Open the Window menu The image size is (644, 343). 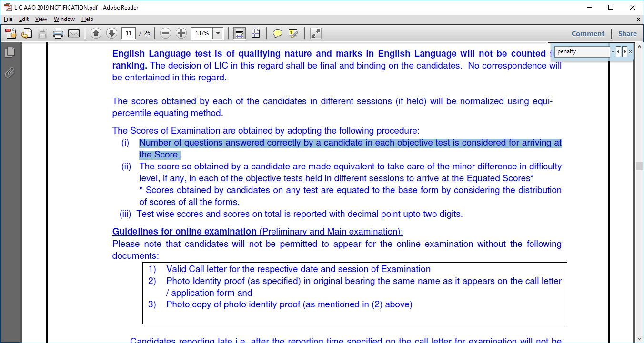pyautogui.click(x=64, y=19)
